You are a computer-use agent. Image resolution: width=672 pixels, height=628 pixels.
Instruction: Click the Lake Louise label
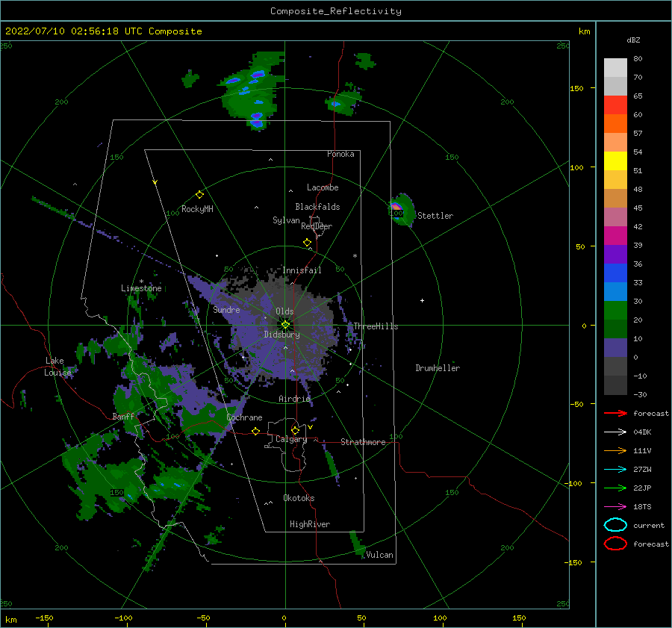point(57,367)
